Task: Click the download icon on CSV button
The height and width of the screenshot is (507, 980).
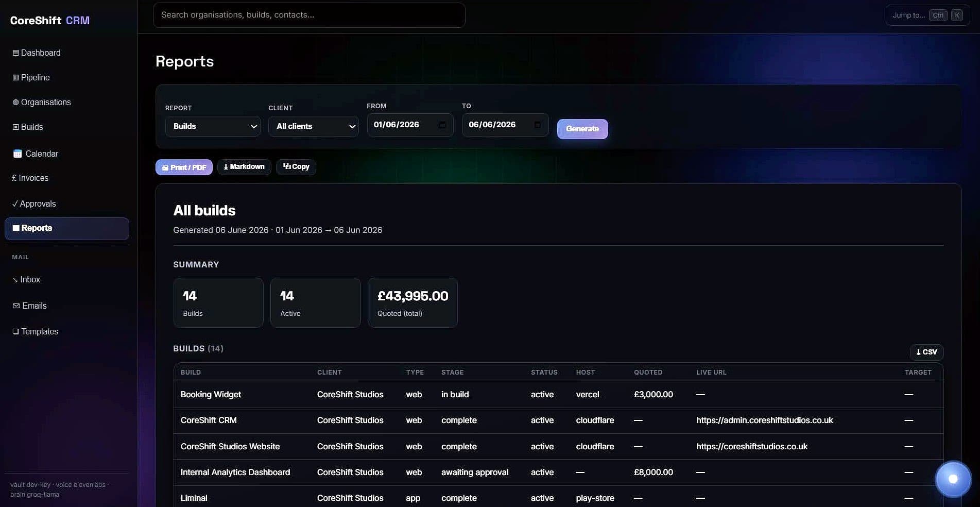Action: (x=918, y=352)
